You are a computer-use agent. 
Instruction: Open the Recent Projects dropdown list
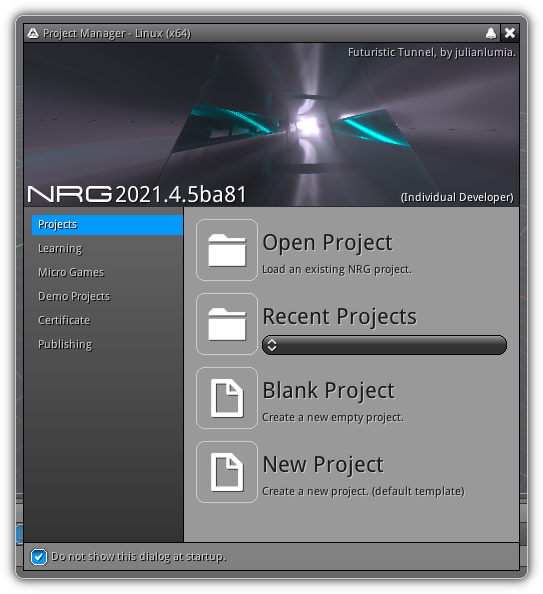click(x=384, y=345)
